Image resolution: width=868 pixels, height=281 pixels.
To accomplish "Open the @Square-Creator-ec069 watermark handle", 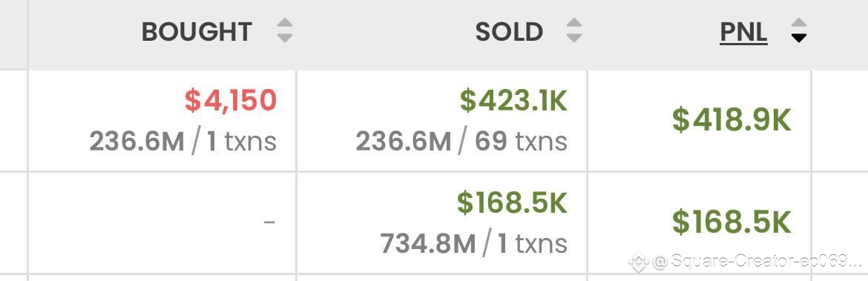I will pos(758,262).
